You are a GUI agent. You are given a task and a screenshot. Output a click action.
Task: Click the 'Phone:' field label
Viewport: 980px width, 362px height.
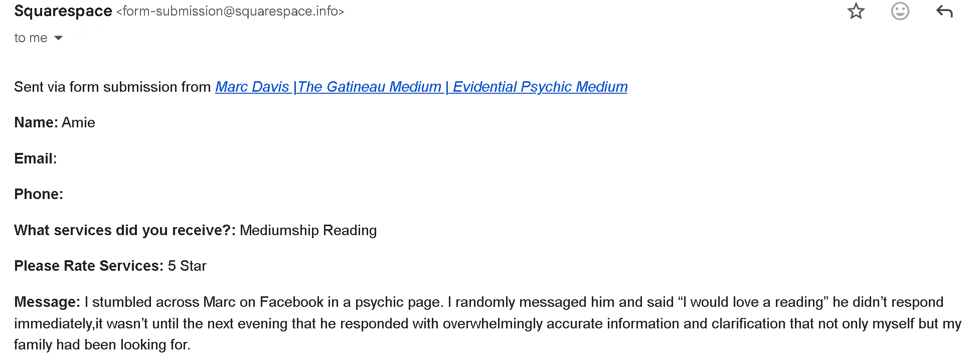click(x=39, y=194)
